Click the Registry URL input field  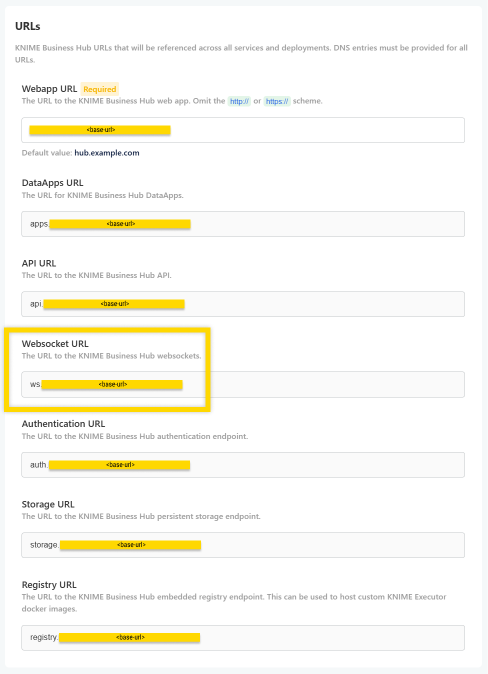tap(243, 638)
